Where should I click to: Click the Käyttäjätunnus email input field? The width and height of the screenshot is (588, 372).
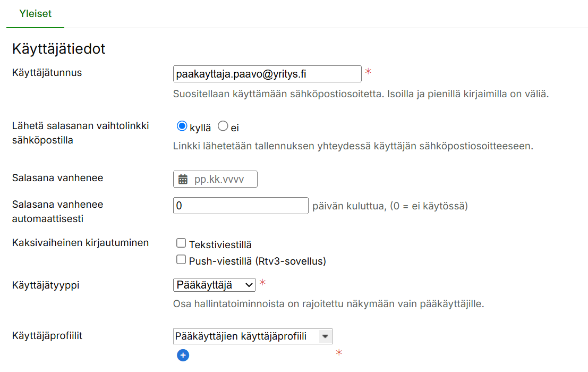coord(267,74)
